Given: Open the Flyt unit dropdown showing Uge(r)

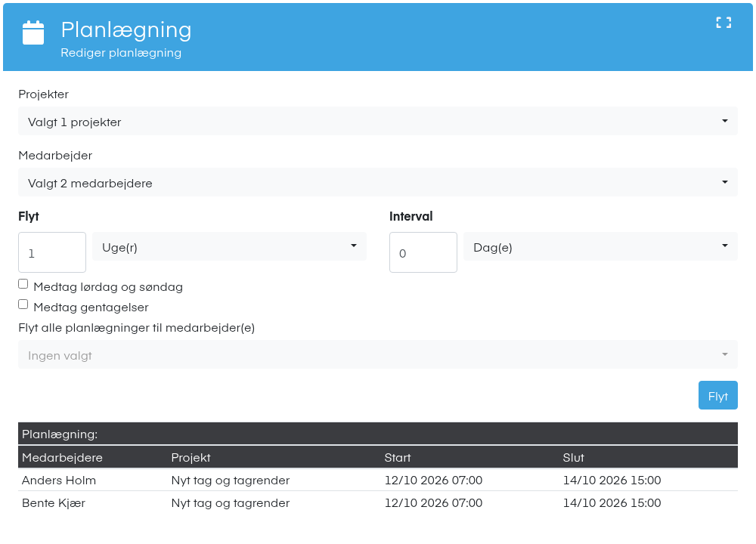Looking at the screenshot, I should point(230,247).
